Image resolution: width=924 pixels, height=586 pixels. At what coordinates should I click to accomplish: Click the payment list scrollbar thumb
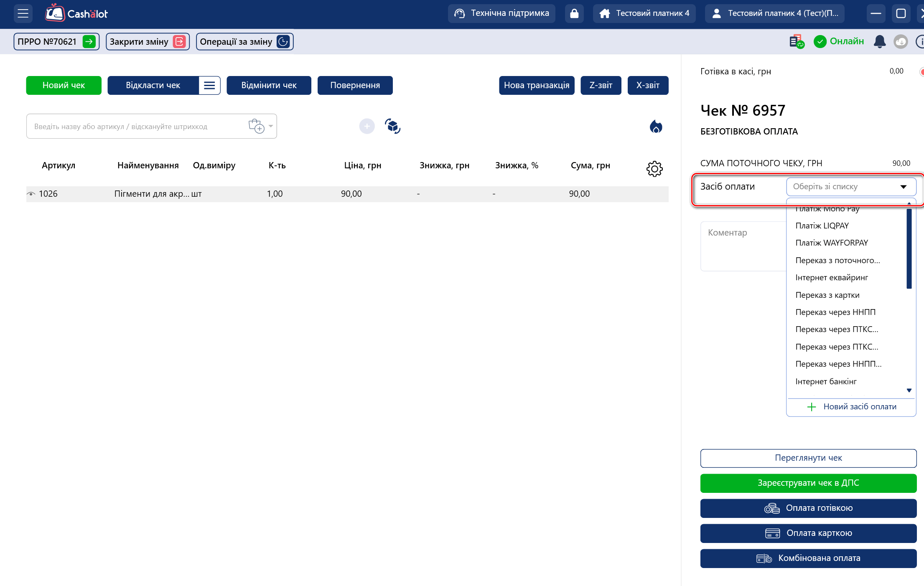[909, 249]
